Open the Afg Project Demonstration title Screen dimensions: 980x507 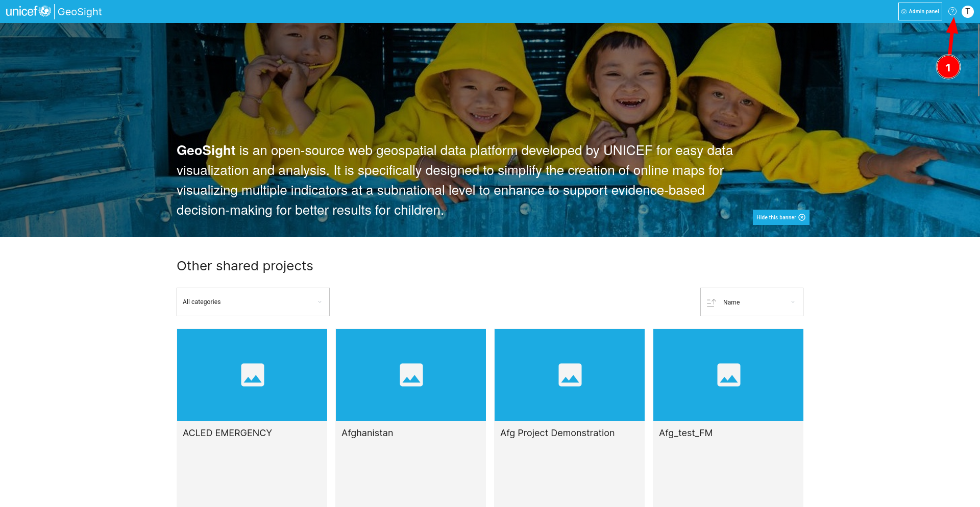point(557,433)
